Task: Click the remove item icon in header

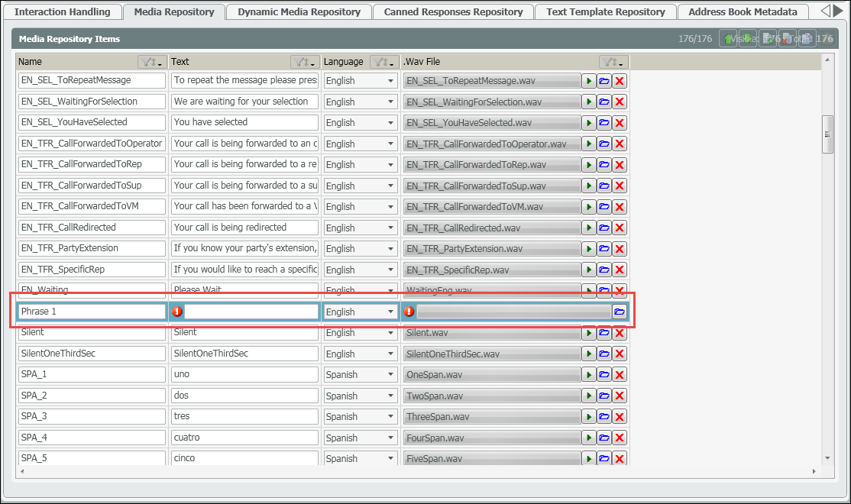Action: (787, 39)
